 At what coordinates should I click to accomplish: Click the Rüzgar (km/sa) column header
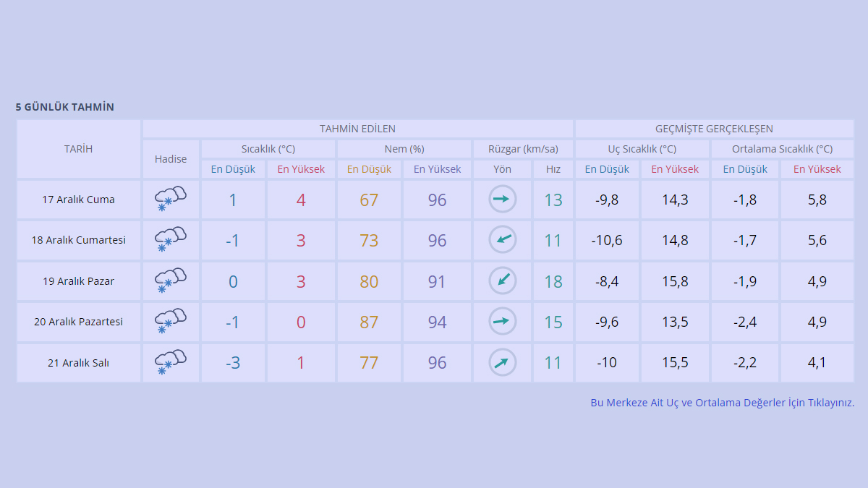[523, 149]
